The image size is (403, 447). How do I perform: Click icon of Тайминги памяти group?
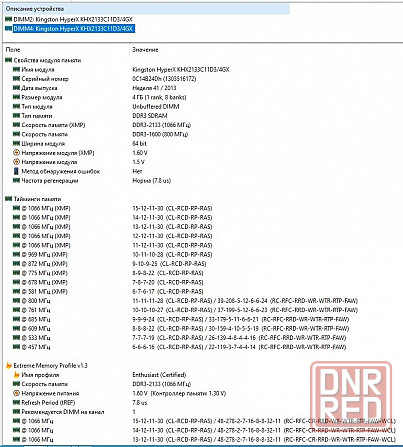[x=9, y=199]
